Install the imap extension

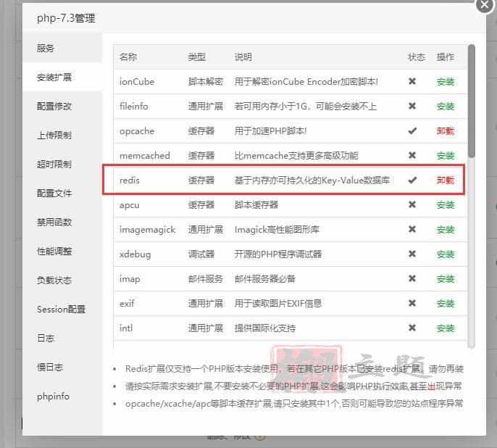(x=446, y=279)
